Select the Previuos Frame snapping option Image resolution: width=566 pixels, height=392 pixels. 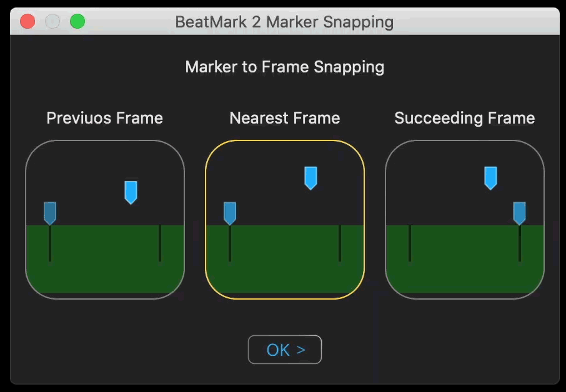[105, 220]
